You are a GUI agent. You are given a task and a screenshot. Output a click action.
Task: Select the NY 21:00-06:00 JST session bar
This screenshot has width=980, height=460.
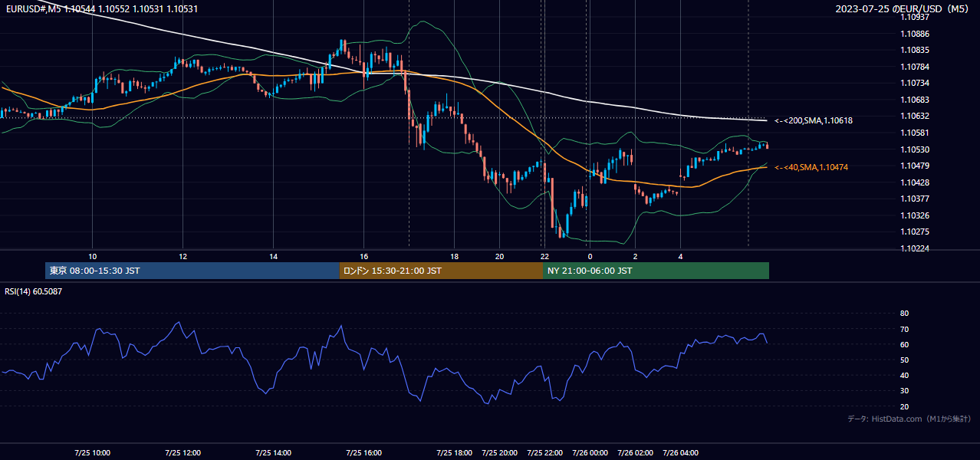coord(656,271)
